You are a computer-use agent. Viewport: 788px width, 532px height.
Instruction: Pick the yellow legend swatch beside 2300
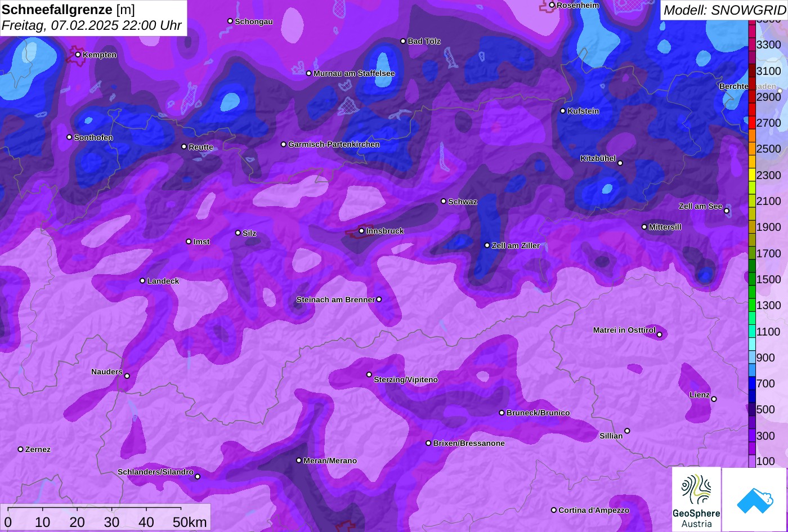point(752,175)
